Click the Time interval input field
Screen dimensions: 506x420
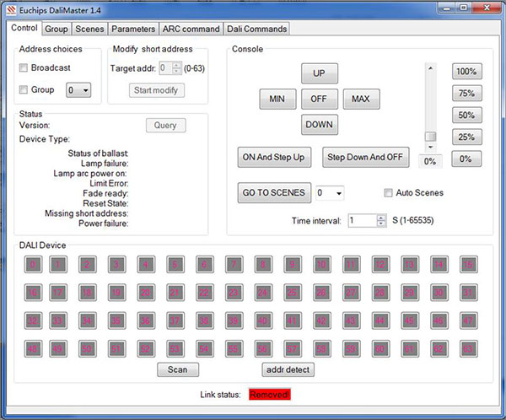pos(357,220)
